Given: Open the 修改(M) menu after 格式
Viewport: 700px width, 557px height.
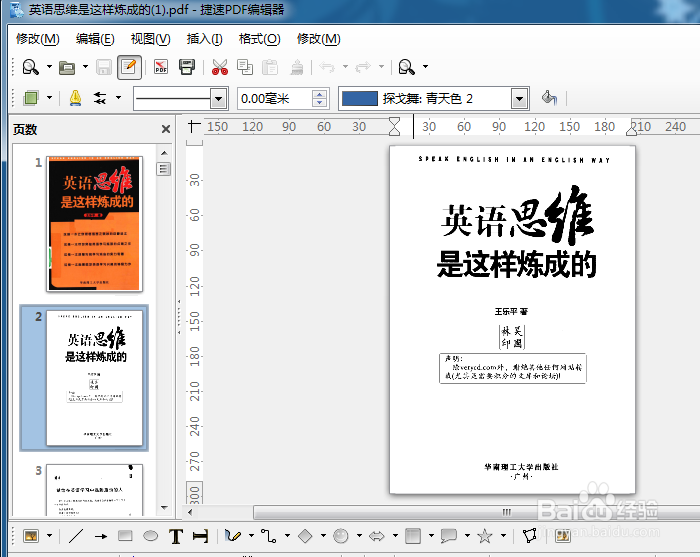Looking at the screenshot, I should [x=318, y=39].
